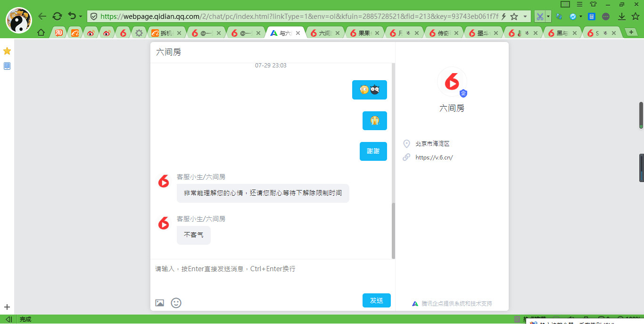Click the location pin icon
This screenshot has height=324, width=644.
406,144
